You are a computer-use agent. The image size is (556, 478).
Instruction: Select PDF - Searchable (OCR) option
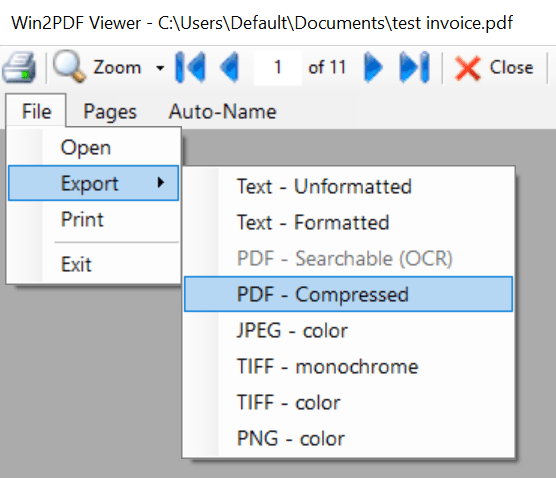[x=349, y=258]
